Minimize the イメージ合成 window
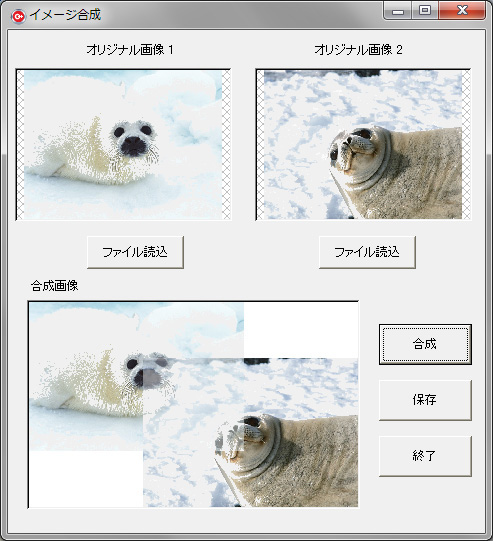493x541 pixels. [x=397, y=11]
